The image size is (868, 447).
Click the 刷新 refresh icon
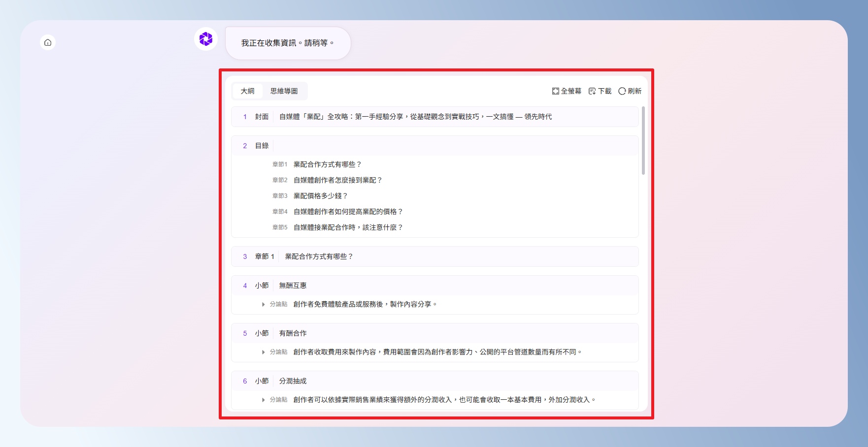[622, 91]
